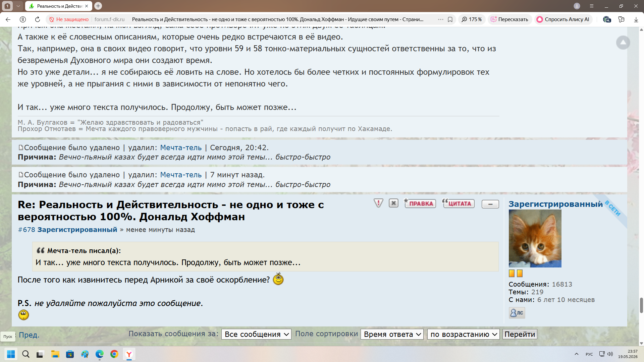The width and height of the screenshot is (644, 362).
Task: Click the Сообщения: 16813 count
Action: 540,284
